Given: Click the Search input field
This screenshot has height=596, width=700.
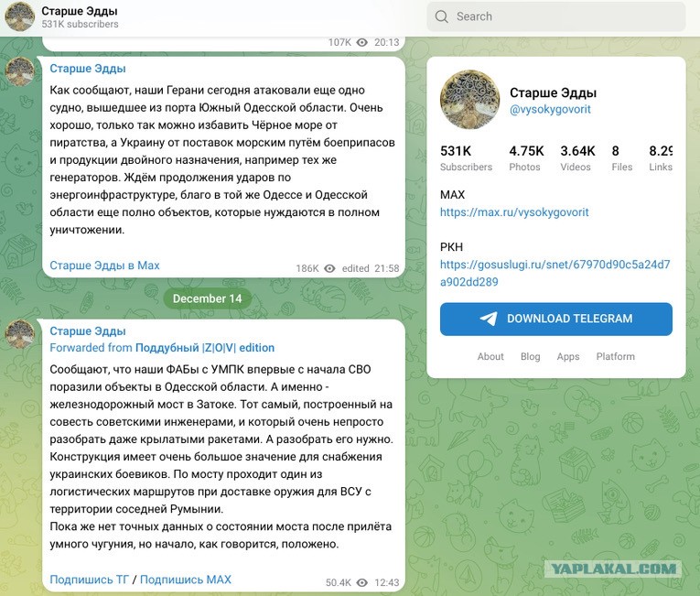Looking at the screenshot, I should coord(556,16).
